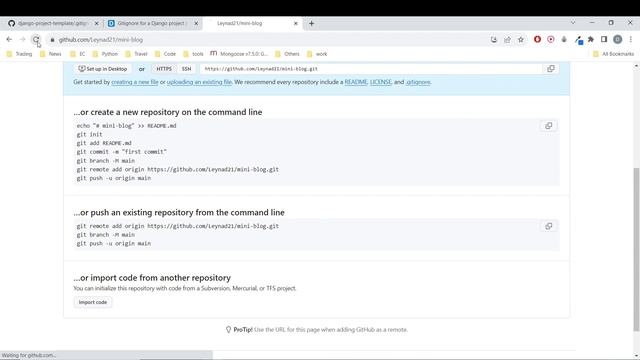This screenshot has width=640, height=360.
Task: Open the LICENSE link
Action: (381, 82)
